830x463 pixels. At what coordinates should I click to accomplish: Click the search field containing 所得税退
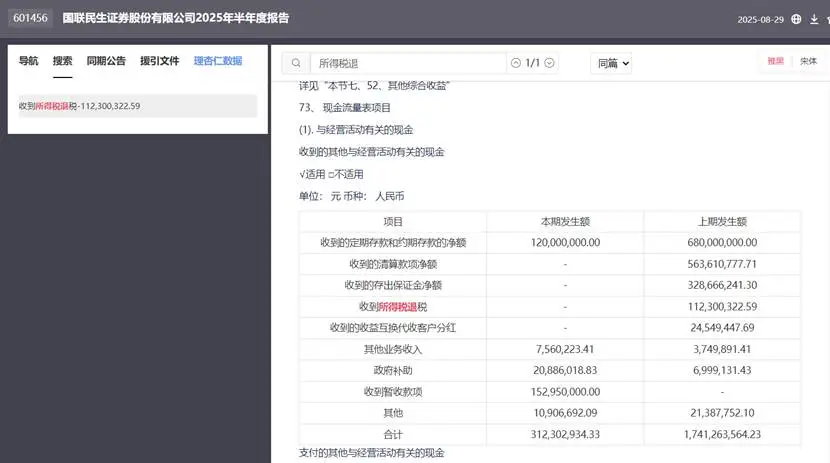point(408,63)
